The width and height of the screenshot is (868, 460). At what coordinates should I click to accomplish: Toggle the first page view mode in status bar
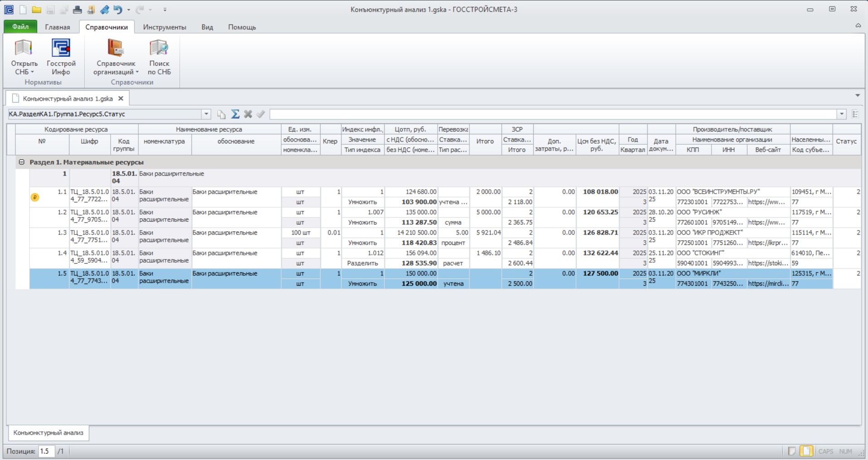(x=792, y=451)
